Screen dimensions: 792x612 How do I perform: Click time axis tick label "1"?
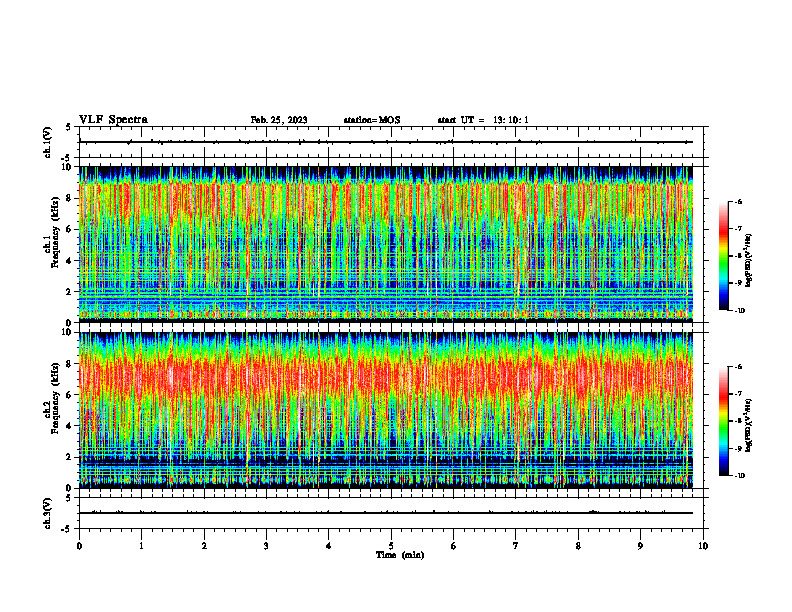tap(141, 546)
